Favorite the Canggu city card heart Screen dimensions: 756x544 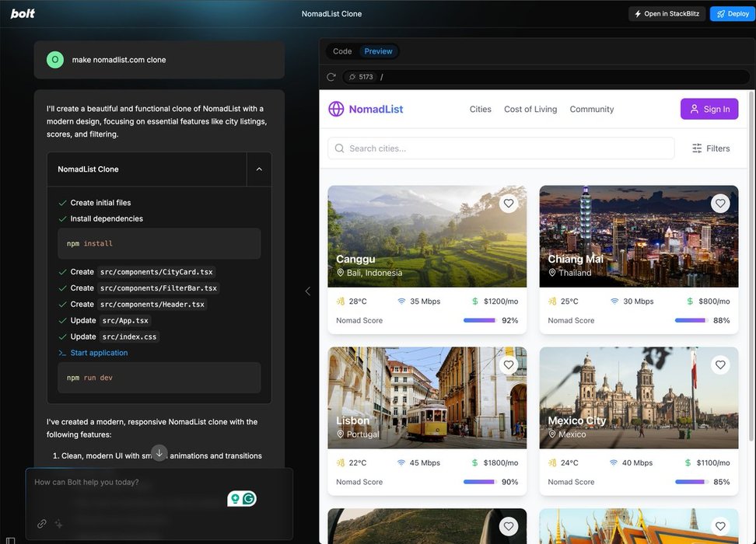(x=509, y=204)
